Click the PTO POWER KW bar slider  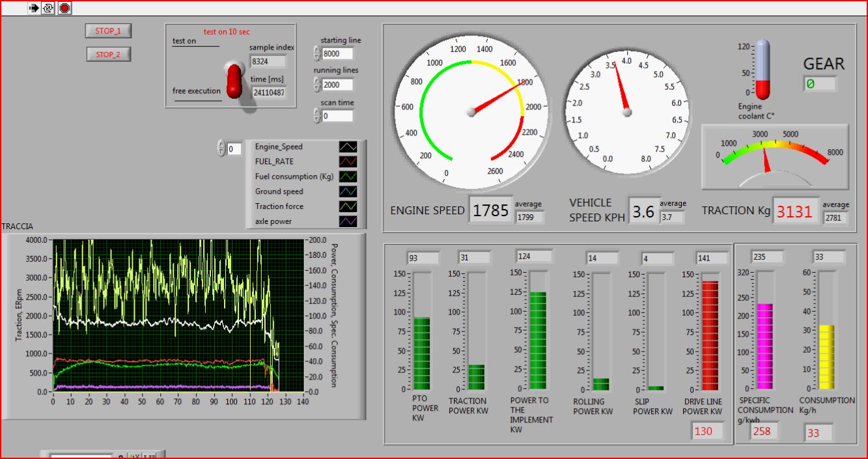tap(421, 331)
